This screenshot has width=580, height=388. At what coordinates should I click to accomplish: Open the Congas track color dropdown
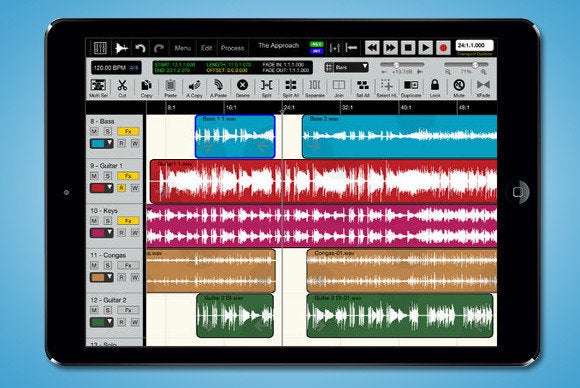[101, 277]
